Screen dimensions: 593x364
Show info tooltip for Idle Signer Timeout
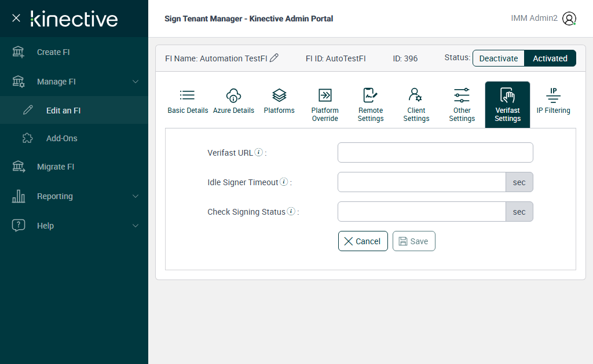284,182
